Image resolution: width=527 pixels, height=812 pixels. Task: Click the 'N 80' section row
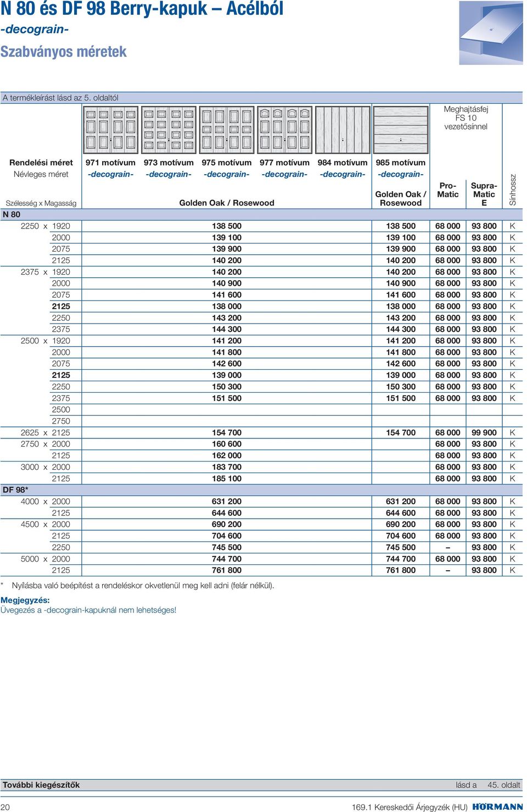[x=261, y=214]
